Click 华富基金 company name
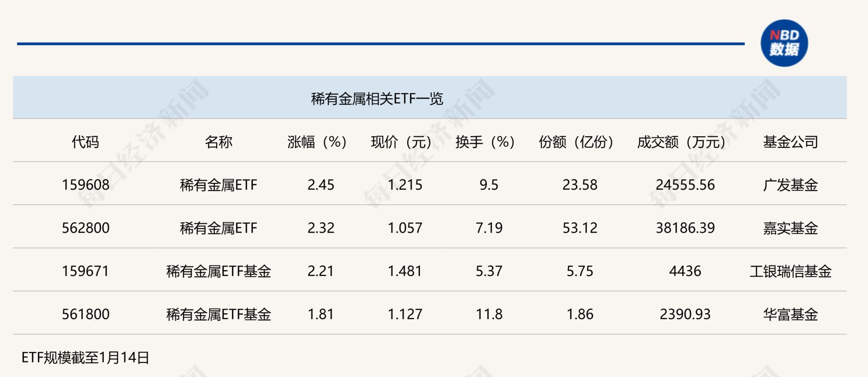 pyautogui.click(x=790, y=314)
